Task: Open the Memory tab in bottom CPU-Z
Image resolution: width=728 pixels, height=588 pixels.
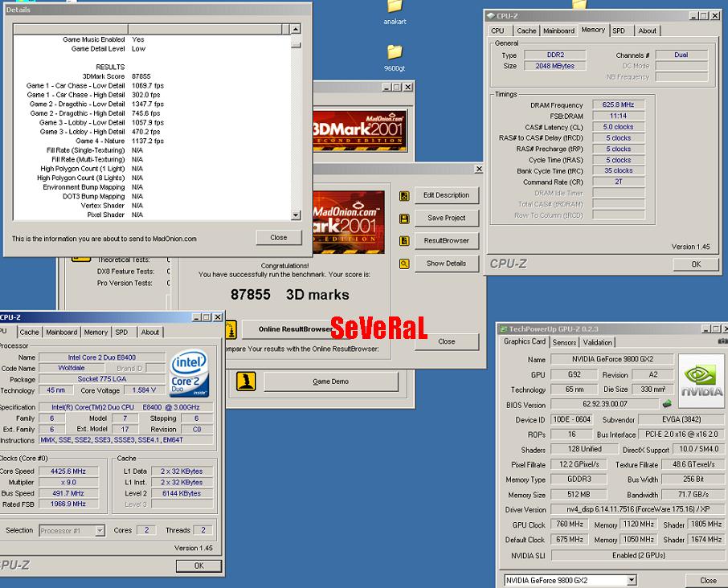Action: 96,333
